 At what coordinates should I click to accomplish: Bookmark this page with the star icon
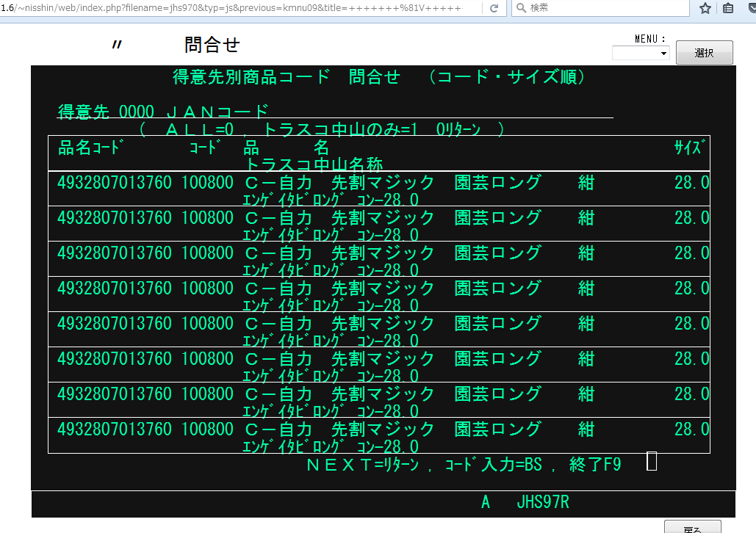705,8
